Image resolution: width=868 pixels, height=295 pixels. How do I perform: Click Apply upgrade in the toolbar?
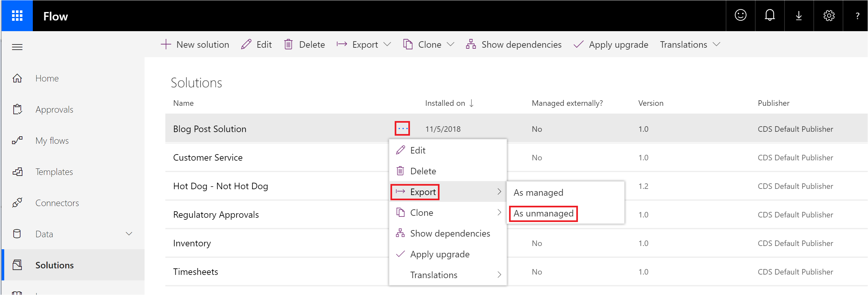tap(611, 44)
